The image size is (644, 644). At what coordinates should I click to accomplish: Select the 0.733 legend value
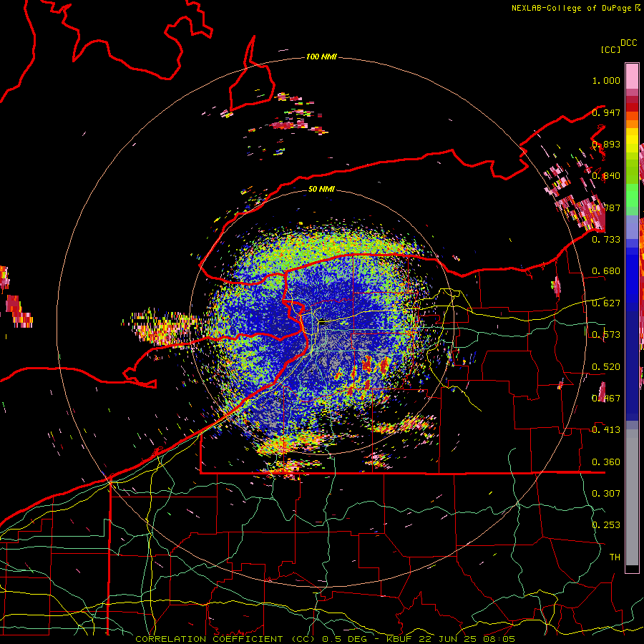(606, 240)
